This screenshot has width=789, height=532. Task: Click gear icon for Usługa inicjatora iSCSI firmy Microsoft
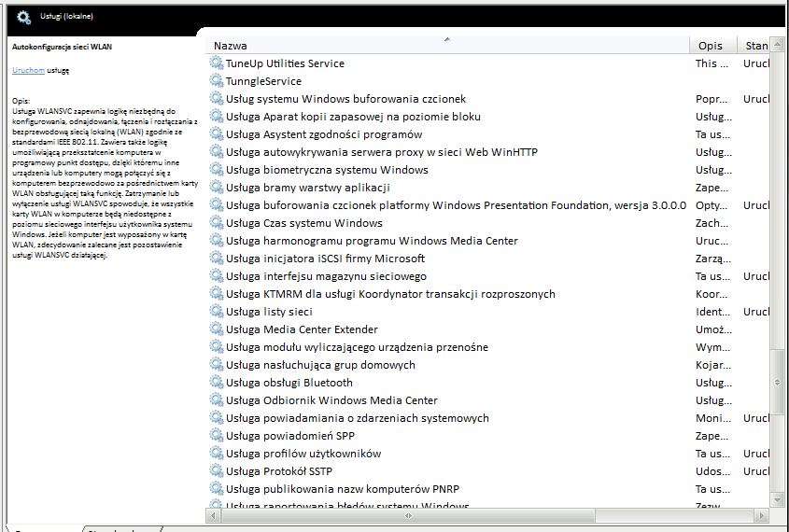coord(217,258)
